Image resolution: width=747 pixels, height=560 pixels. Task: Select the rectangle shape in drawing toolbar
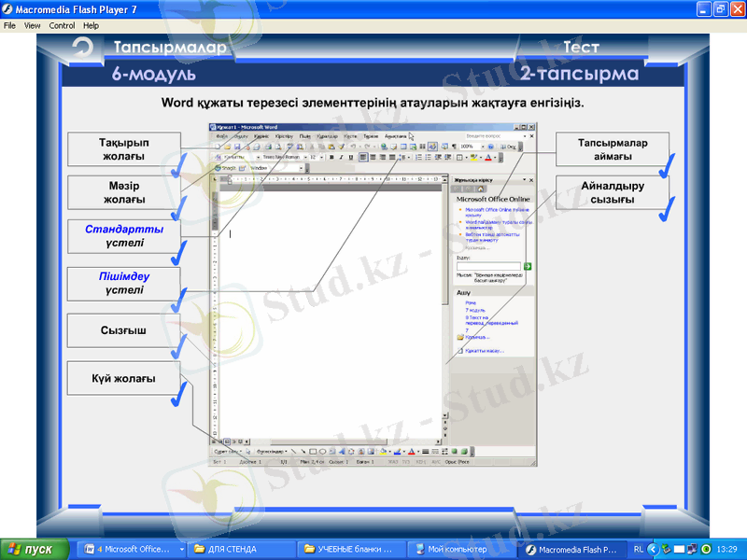tap(313, 451)
